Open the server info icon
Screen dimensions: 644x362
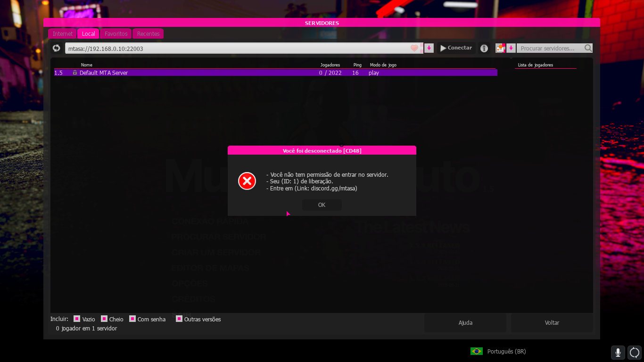click(x=484, y=48)
